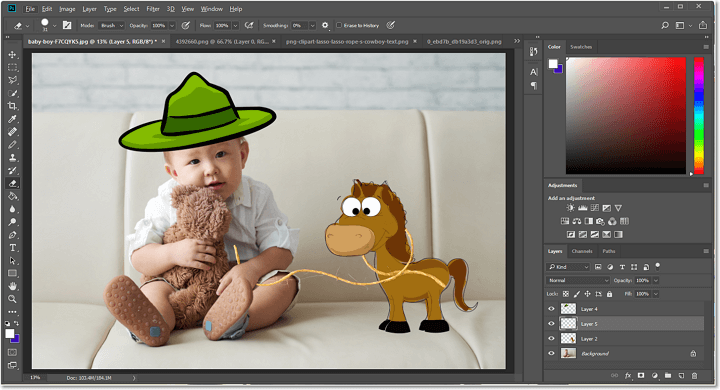
Task: Select the Lasso tool
Action: pos(12,80)
